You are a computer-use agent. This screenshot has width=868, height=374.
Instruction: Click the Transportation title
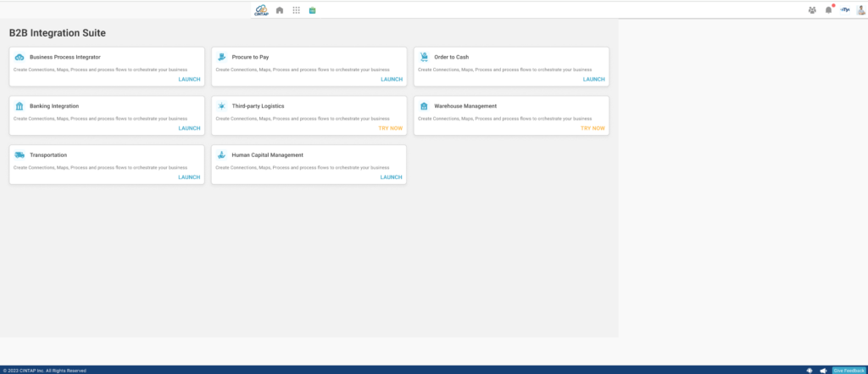[48, 155]
